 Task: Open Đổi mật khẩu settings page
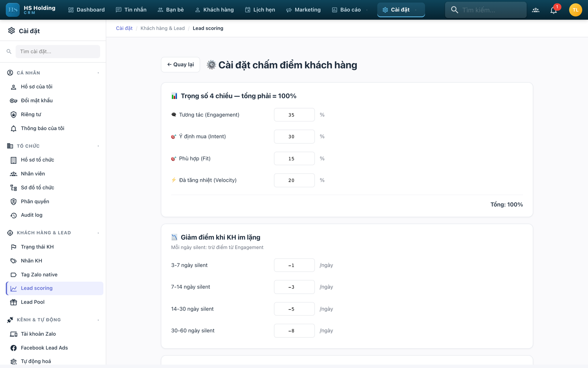tap(55, 101)
